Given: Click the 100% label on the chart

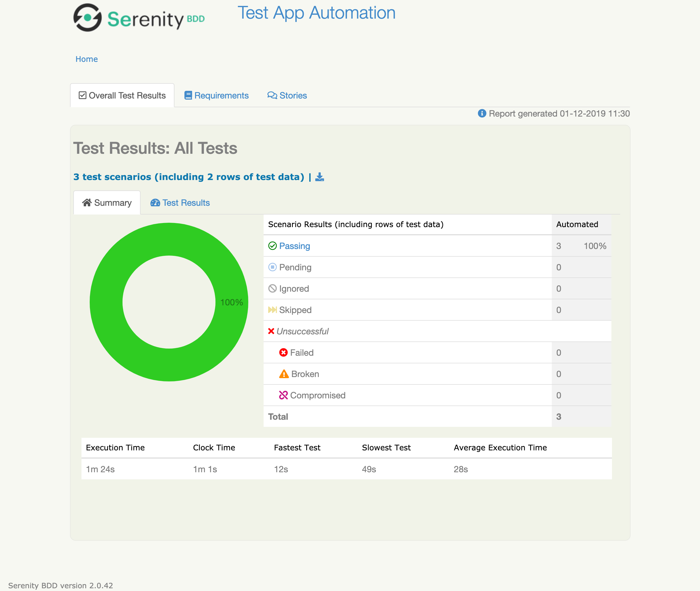Looking at the screenshot, I should [x=232, y=303].
